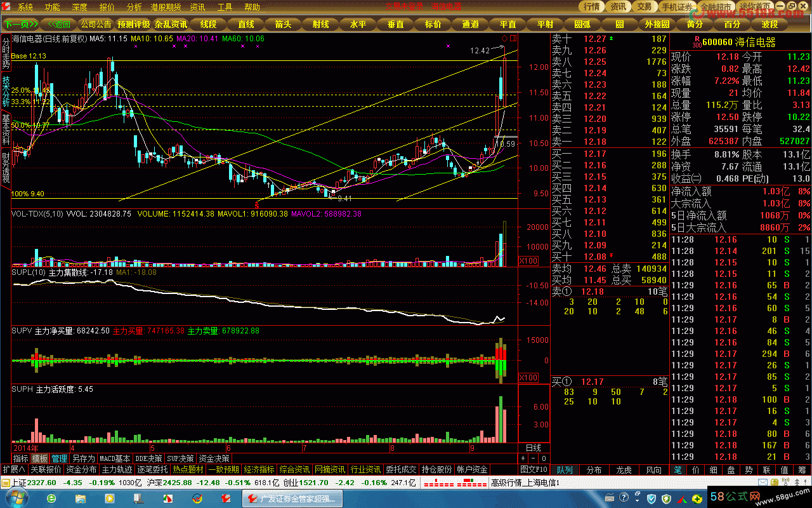Select the 波段 wave band tool

tap(770, 25)
